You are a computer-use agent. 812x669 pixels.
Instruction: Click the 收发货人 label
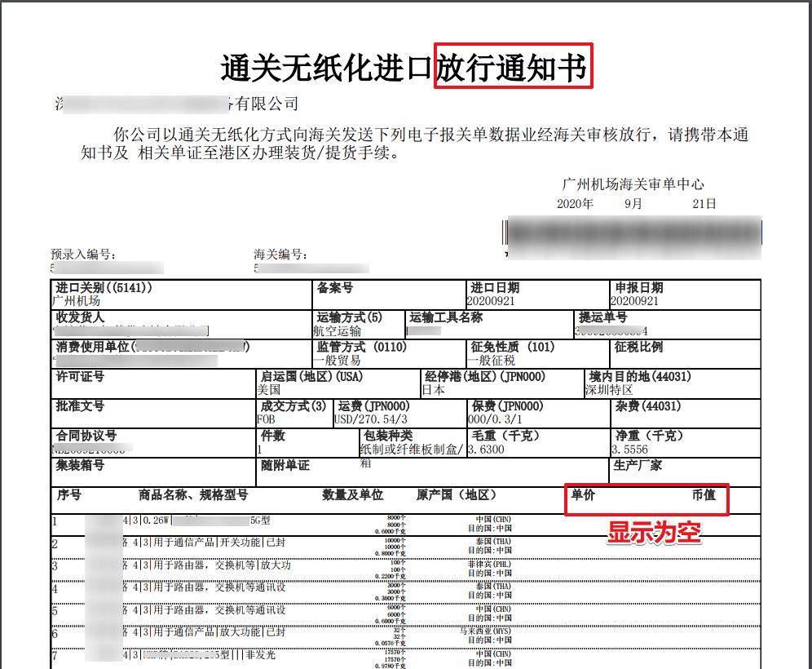point(80,317)
